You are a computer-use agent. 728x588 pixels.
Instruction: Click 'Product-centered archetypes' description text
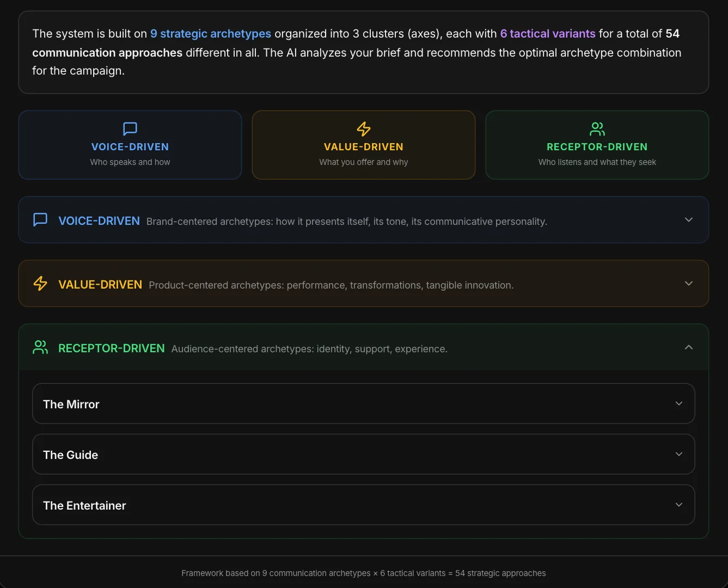click(x=331, y=285)
